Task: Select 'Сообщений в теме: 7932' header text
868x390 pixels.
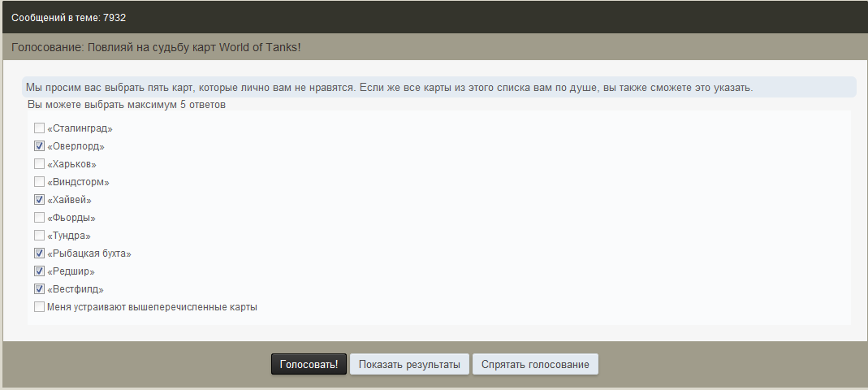Action: [69, 18]
